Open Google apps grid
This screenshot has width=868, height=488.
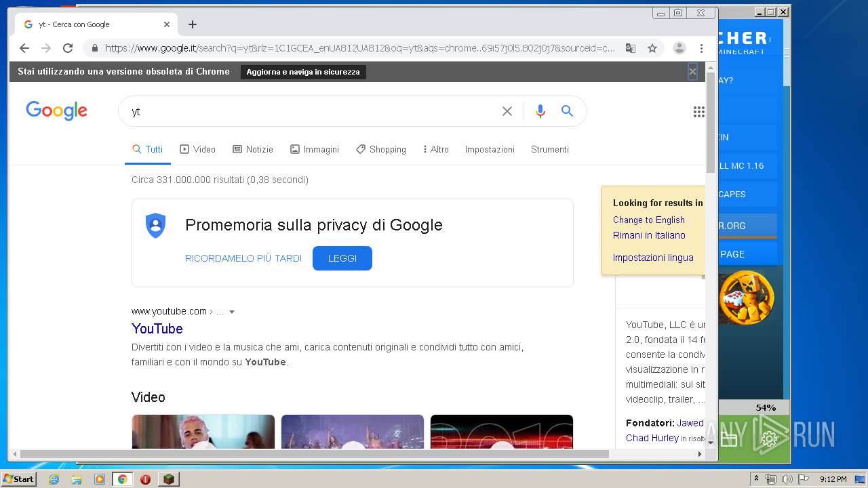click(699, 112)
